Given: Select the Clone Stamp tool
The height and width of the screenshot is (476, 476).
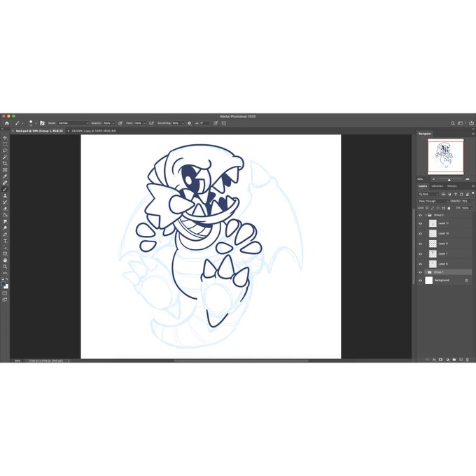Looking at the screenshot, I should (x=5, y=196).
